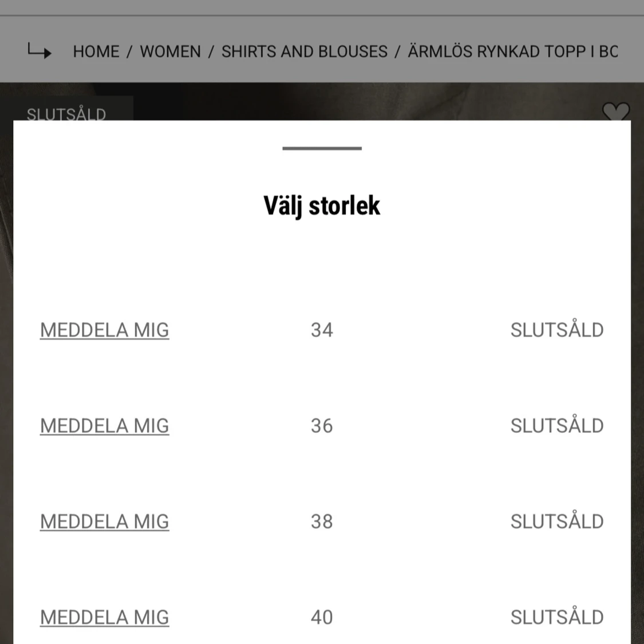Tap the SLUTSÅLD text beside size 38
This screenshot has width=644, height=644.
557,521
